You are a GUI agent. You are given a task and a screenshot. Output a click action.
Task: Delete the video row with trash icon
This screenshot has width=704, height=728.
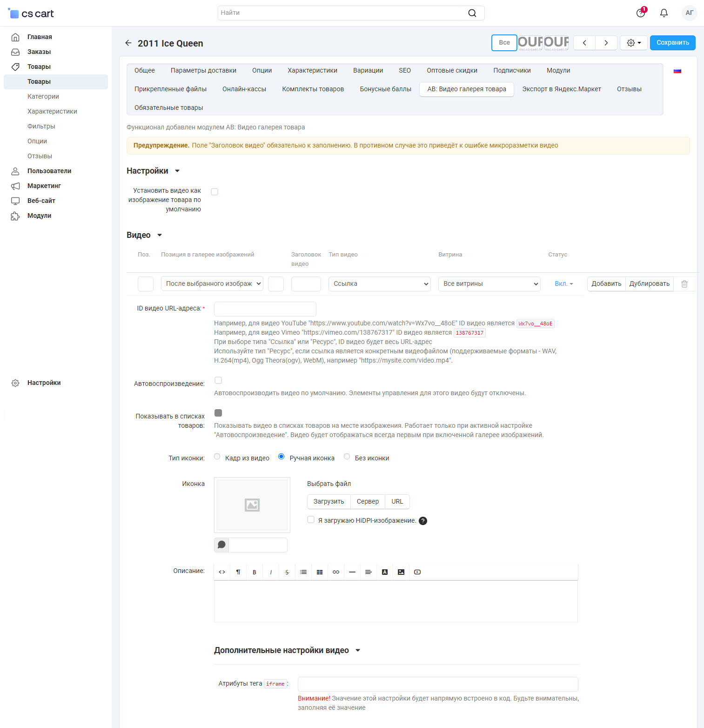tap(684, 283)
